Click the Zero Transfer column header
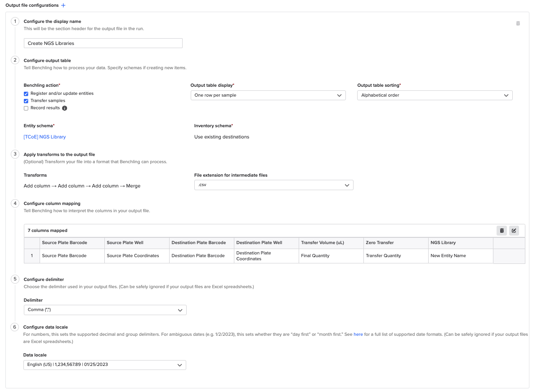The height and width of the screenshot is (392, 533). [x=396, y=243]
